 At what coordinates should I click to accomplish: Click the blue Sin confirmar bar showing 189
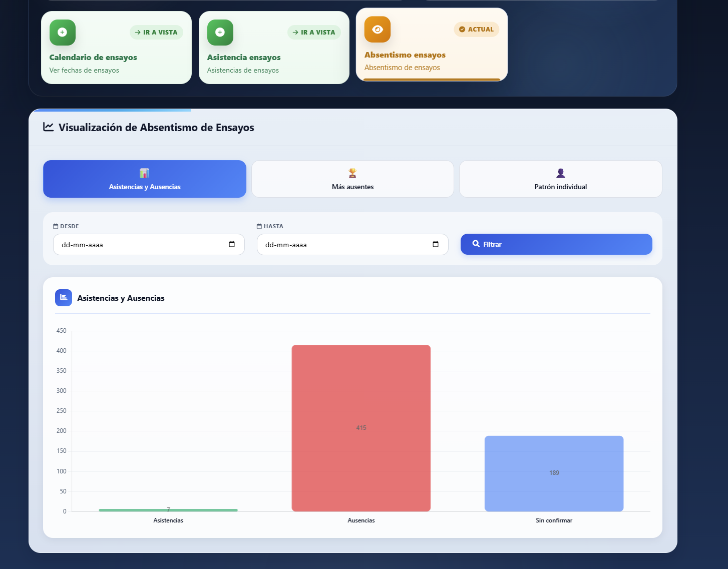point(554,473)
